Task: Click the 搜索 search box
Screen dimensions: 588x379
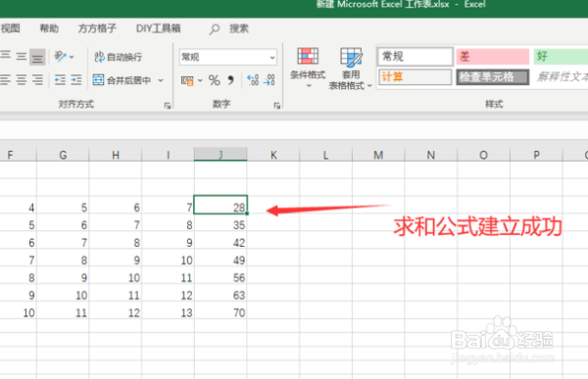Action: (229, 28)
